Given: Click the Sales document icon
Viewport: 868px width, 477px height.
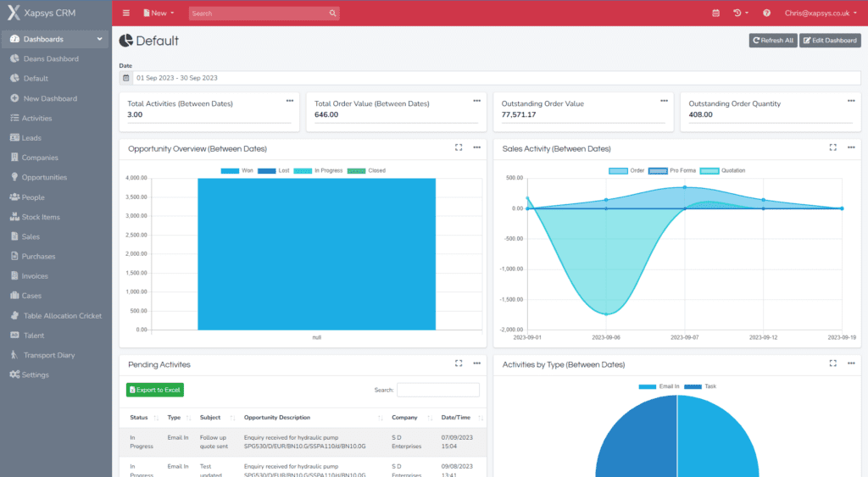Looking at the screenshot, I should point(14,236).
